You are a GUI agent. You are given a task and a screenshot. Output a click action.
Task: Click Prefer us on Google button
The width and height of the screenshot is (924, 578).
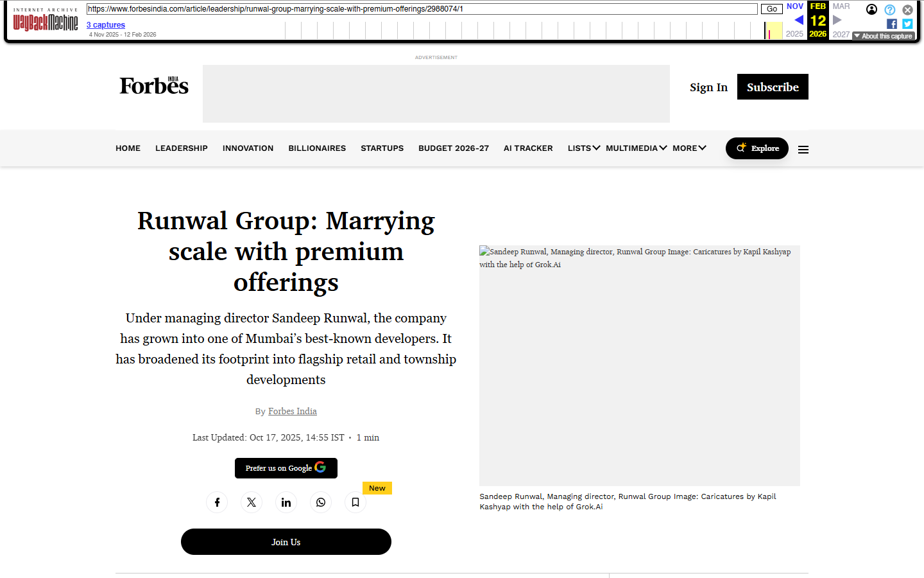286,468
